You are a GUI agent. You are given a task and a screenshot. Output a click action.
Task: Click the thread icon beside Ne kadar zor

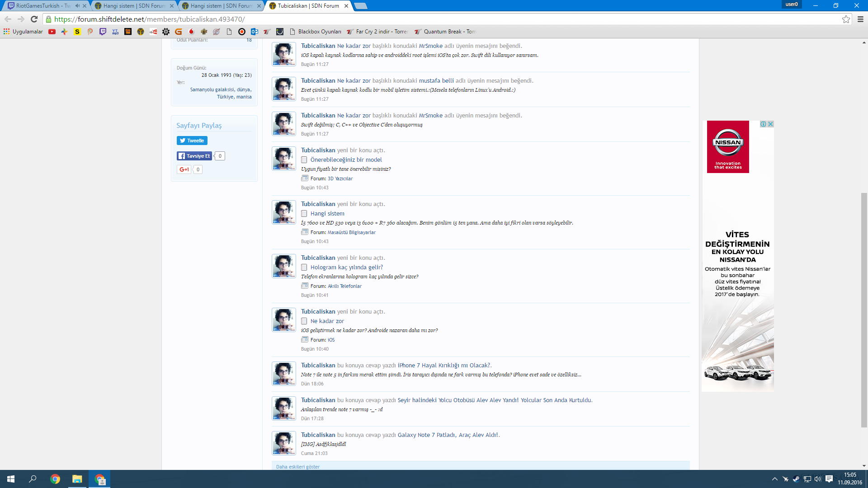[304, 321]
